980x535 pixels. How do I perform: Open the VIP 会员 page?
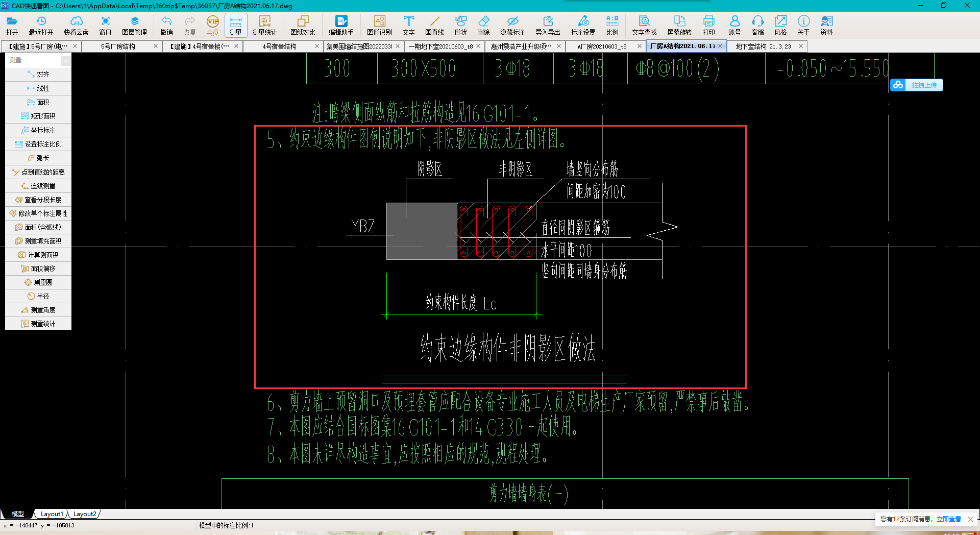point(212,25)
